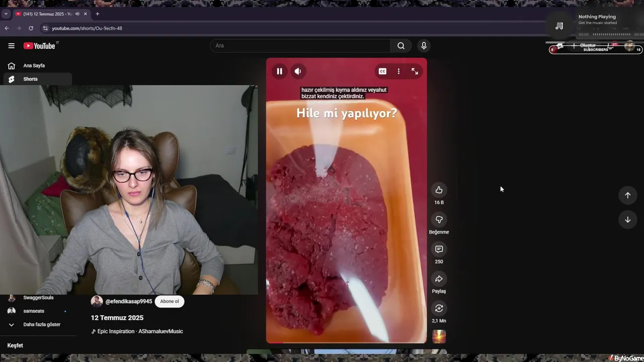Toggle closed captions on the Short
Screen dimensions: 644x362
point(382,71)
